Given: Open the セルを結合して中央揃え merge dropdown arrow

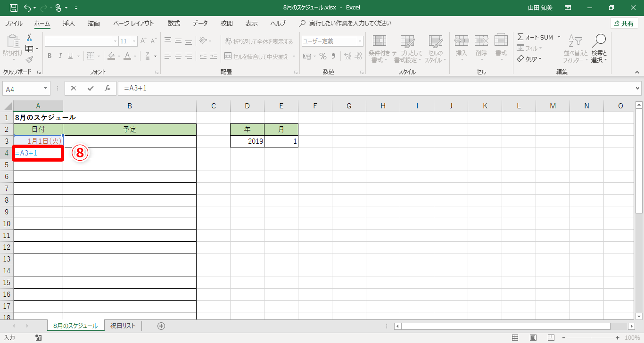Looking at the screenshot, I should click(294, 57).
